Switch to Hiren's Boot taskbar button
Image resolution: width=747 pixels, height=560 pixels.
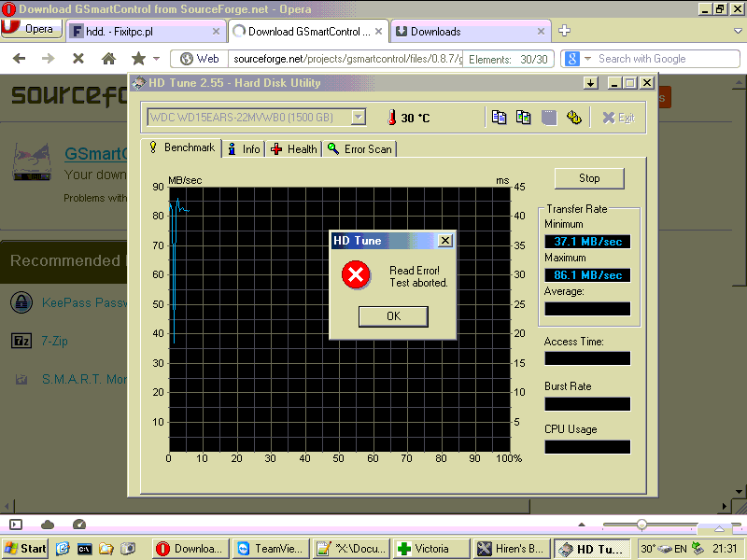(x=512, y=549)
